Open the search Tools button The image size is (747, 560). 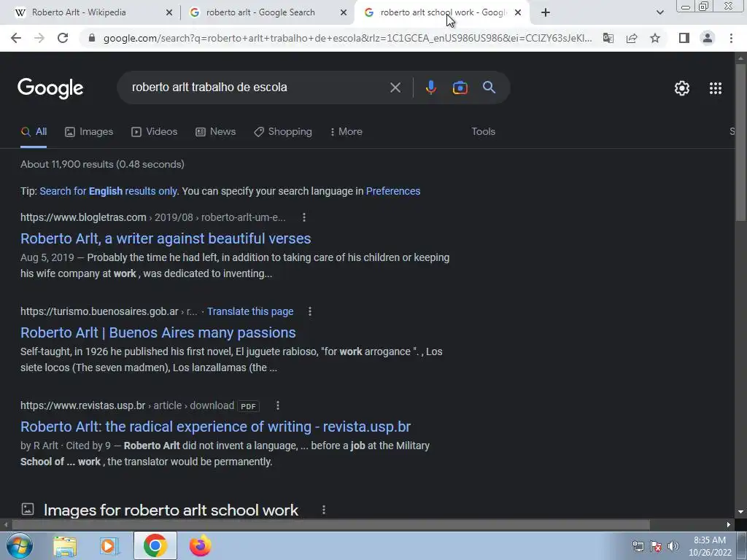coord(483,132)
